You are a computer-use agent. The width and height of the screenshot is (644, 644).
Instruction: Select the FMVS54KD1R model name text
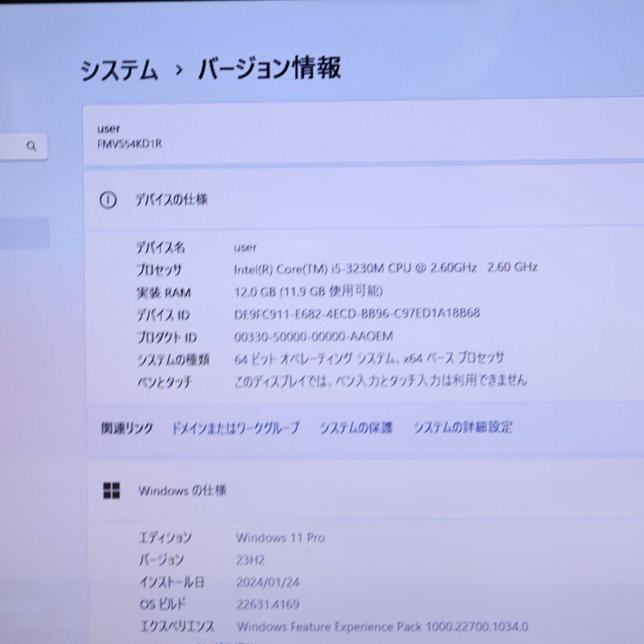129,144
